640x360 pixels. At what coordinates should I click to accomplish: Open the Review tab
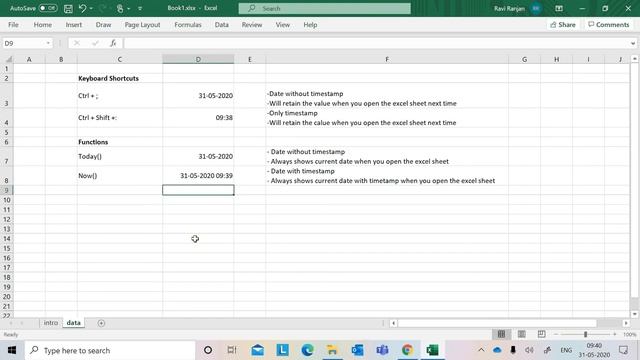click(x=252, y=24)
